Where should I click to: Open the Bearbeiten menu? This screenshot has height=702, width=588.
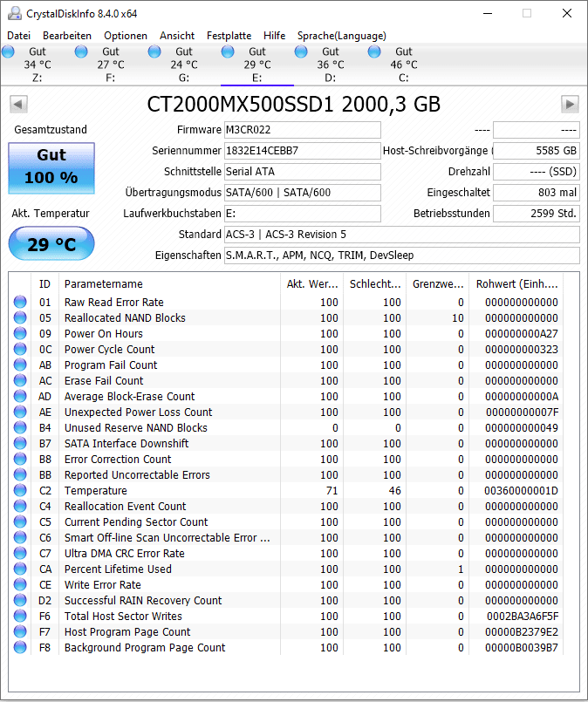(x=67, y=36)
